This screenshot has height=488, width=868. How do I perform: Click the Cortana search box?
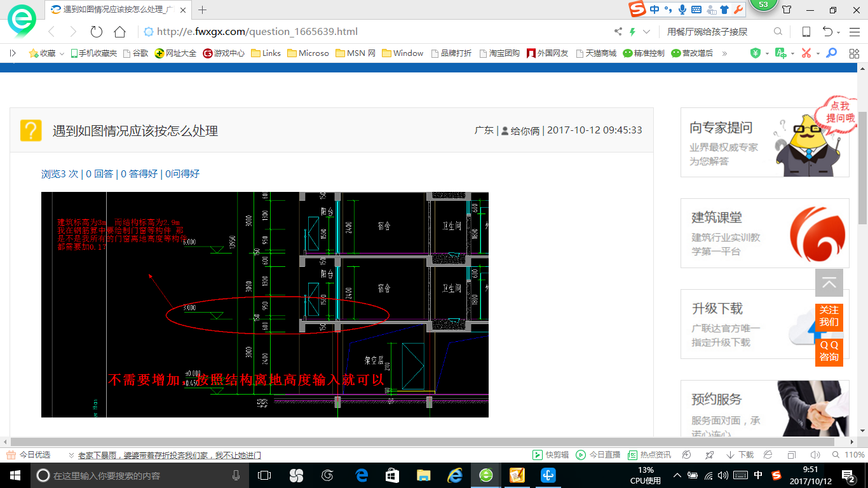coord(140,475)
